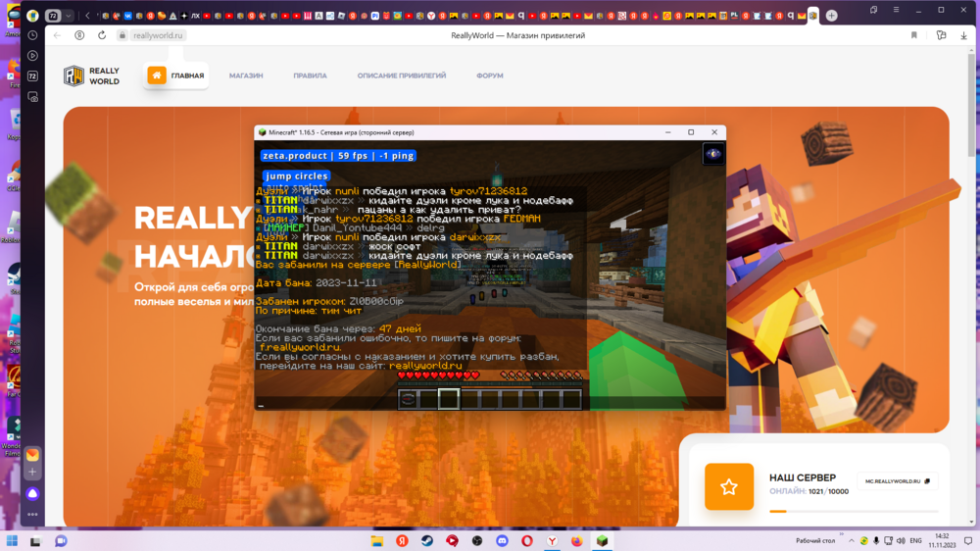
Task: Open Opera from the taskbar
Action: click(x=527, y=541)
